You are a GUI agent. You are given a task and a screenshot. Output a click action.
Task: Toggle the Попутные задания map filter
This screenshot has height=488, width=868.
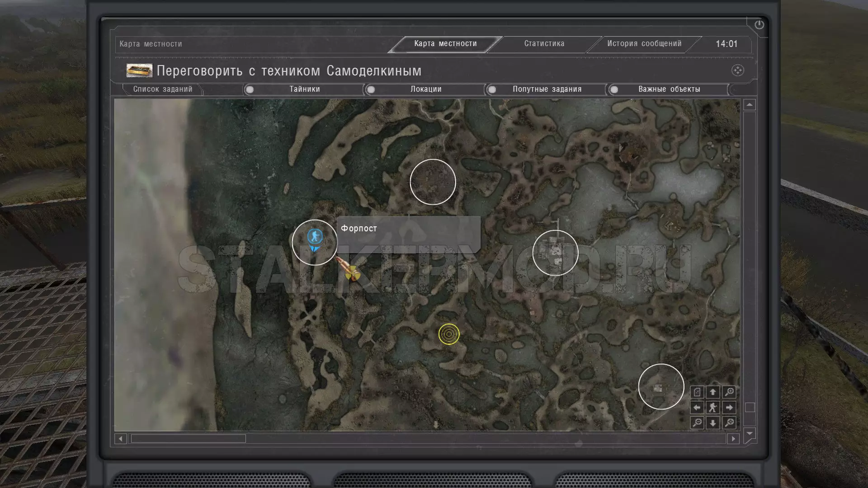point(546,89)
